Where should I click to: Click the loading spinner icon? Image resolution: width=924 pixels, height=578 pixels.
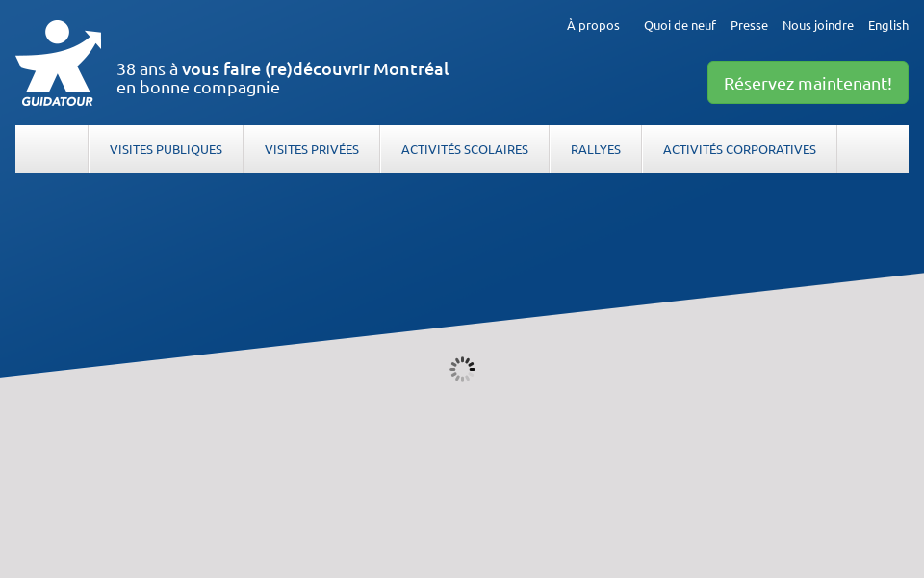point(462,369)
